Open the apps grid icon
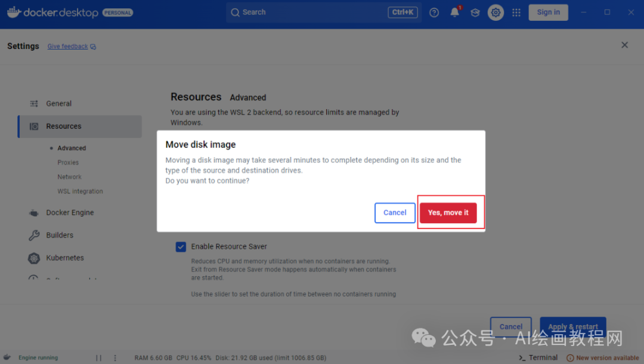Image resolution: width=644 pixels, height=364 pixels. [x=516, y=13]
